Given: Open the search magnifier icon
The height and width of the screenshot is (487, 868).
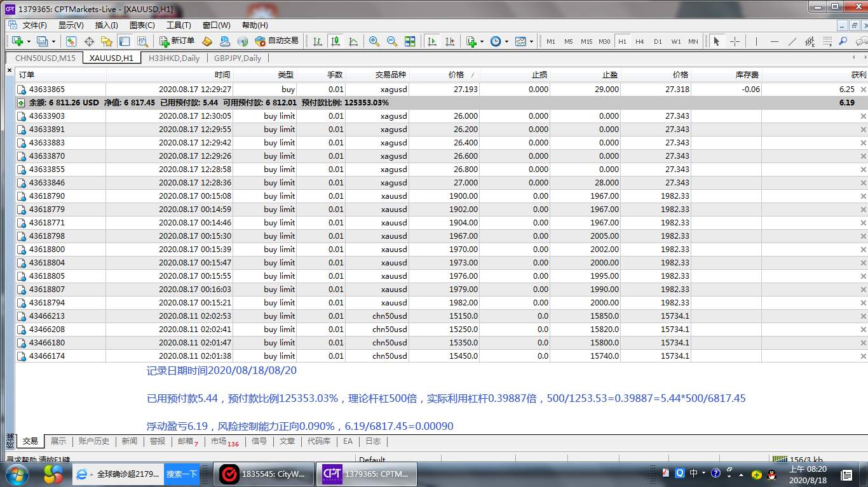Looking at the screenshot, I should 843,41.
